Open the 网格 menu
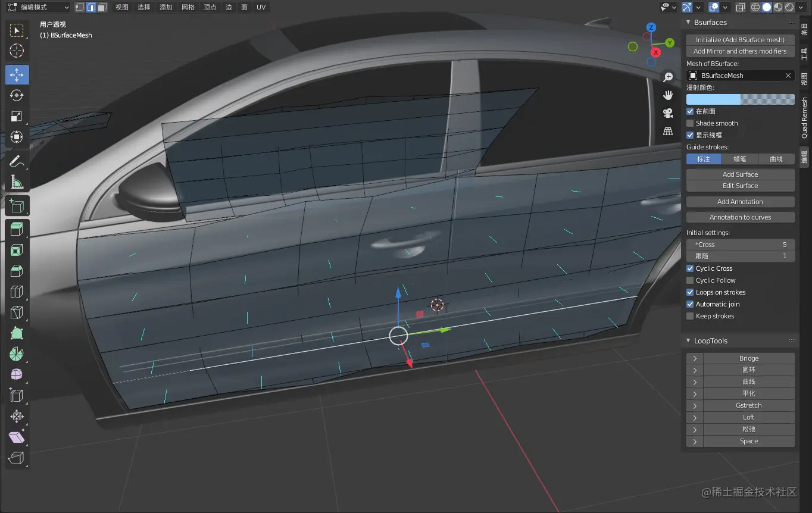Viewport: 812px width, 513px height. pos(188,7)
